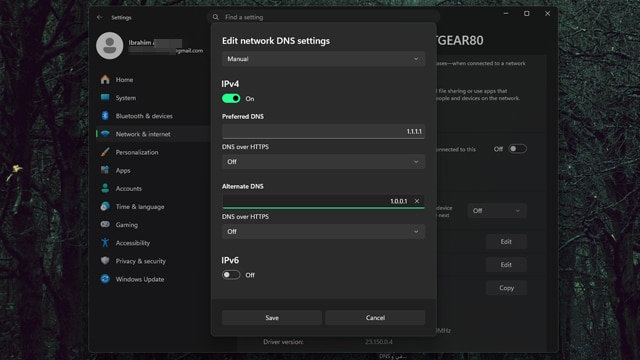Select Apps label in sidebar

[x=123, y=170]
